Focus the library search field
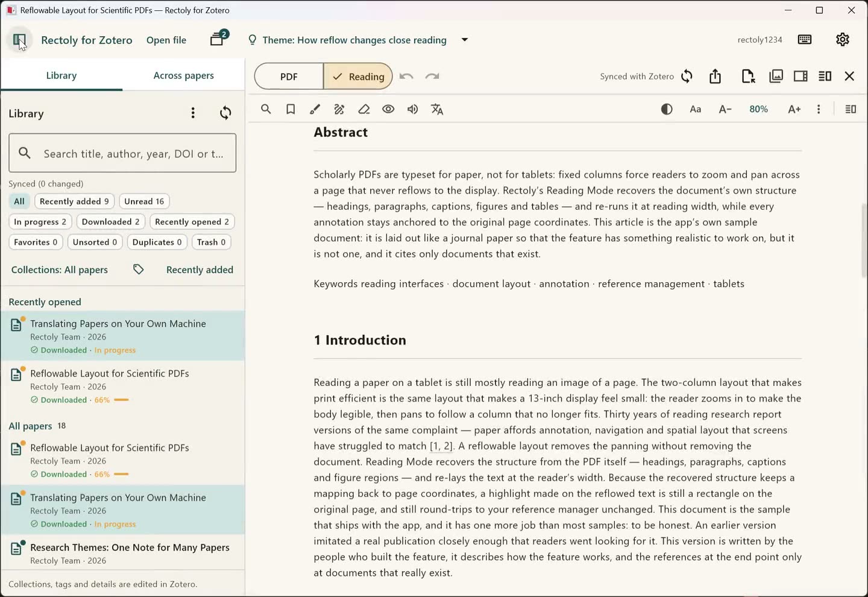The image size is (868, 597). click(x=122, y=153)
